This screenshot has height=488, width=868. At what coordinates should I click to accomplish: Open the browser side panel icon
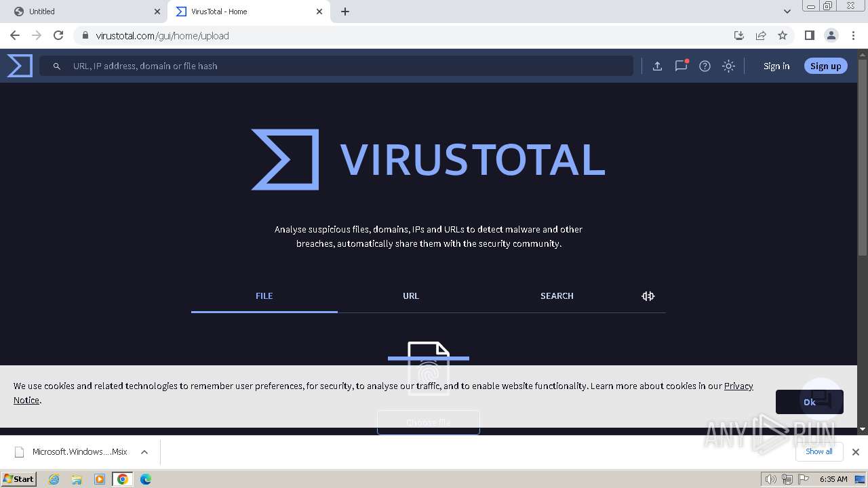[809, 35]
